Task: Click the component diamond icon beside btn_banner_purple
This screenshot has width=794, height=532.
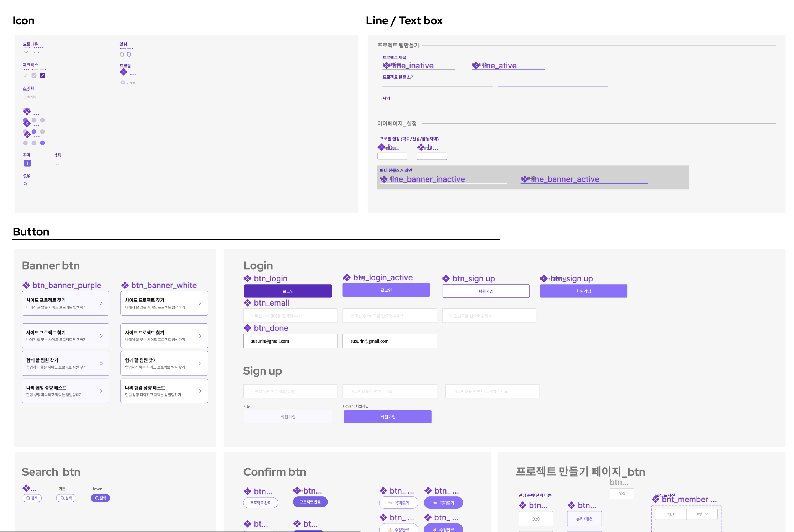Action: 26,285
